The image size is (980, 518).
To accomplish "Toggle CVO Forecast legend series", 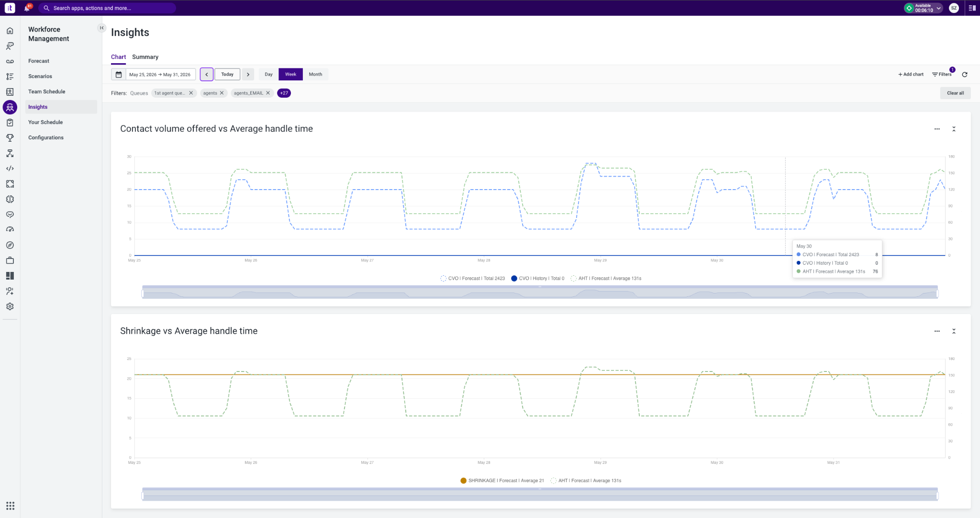I will click(x=473, y=278).
